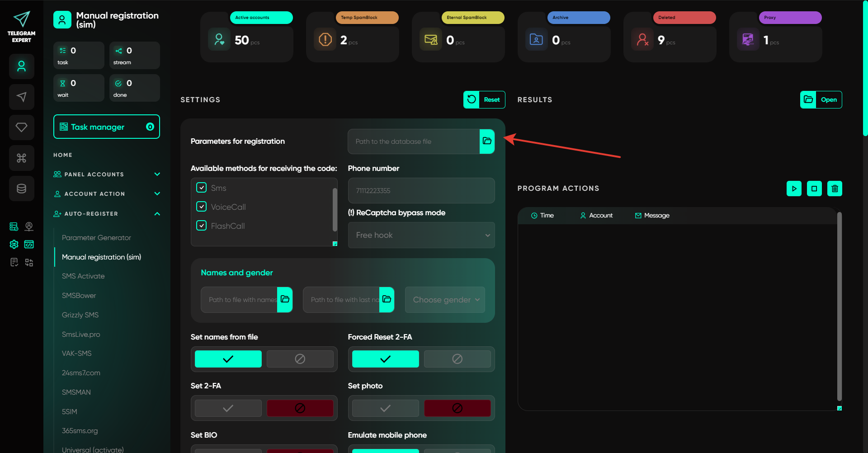868x453 pixels.
Task: Enable the Set 2-FA checkmark option
Action: pos(228,408)
